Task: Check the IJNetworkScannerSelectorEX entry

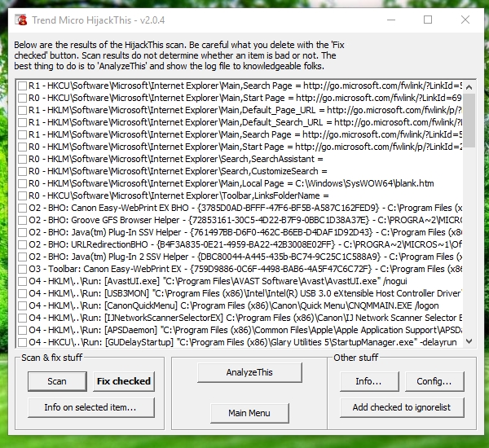Action: pos(22,318)
